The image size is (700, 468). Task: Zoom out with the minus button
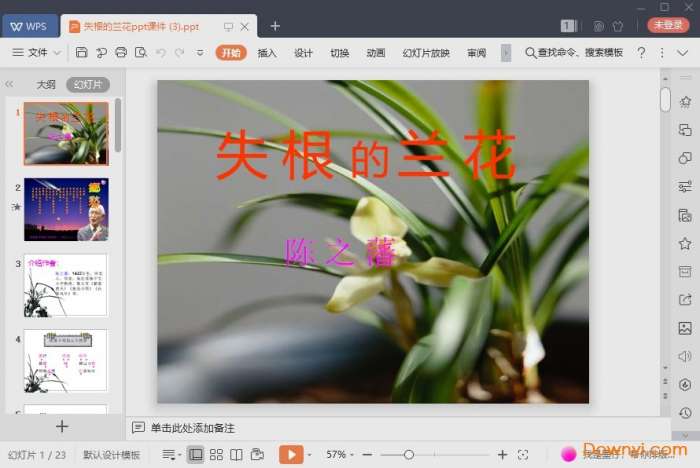pyautogui.click(x=367, y=455)
